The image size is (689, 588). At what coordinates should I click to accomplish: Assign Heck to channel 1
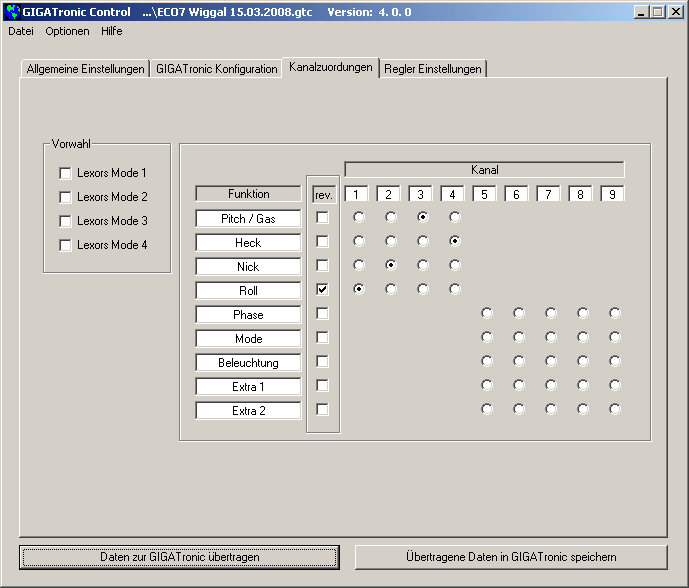tap(359, 241)
